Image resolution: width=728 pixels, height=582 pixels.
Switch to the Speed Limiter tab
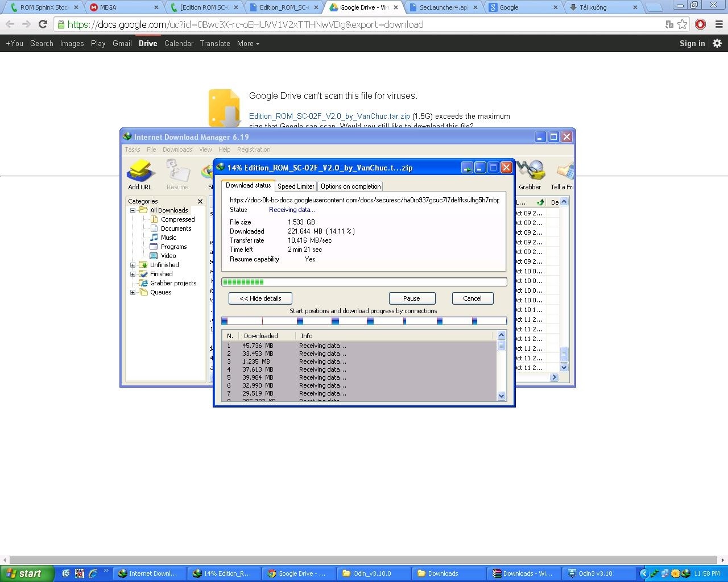pyautogui.click(x=296, y=186)
